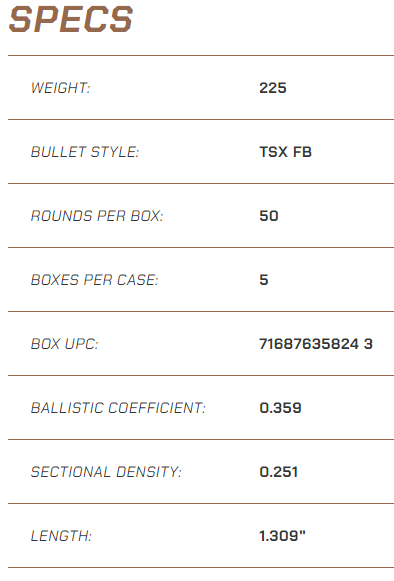Select the BOX UPC label
This screenshot has height=581, width=394.
click(x=64, y=344)
